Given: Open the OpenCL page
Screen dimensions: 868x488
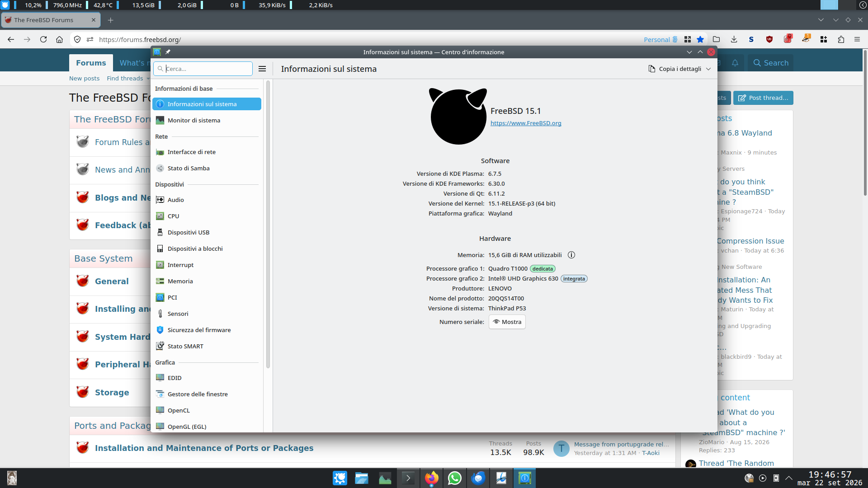Looking at the screenshot, I should [x=207, y=410].
